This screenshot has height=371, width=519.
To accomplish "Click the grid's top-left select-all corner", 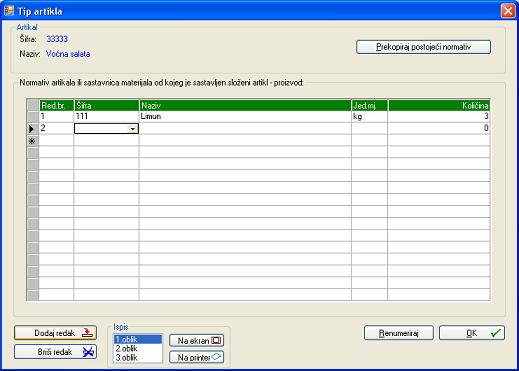I will tap(33, 105).
